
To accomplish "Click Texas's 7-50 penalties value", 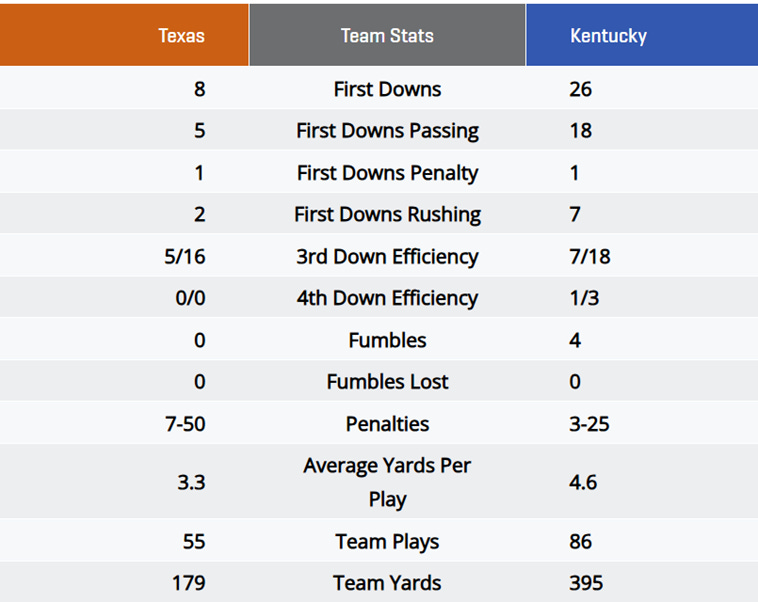I will click(185, 424).
